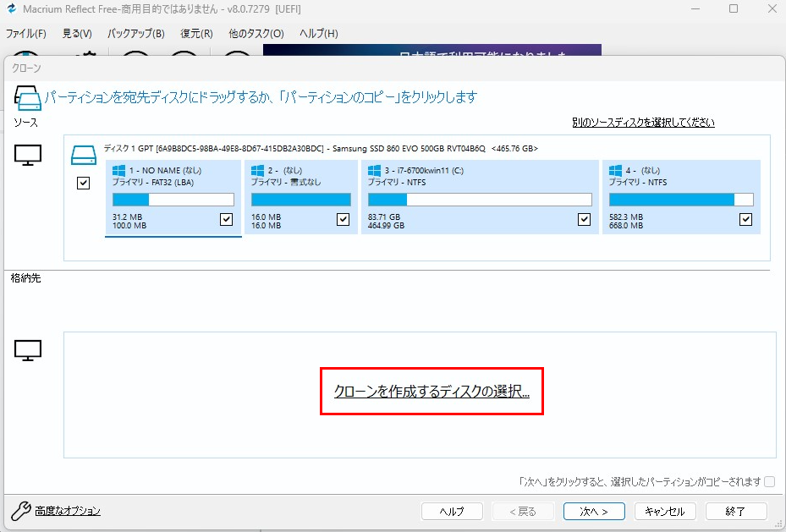The image size is (786, 532).
Task: Uncheck the NO NAME partition checkbox
Action: (x=226, y=219)
